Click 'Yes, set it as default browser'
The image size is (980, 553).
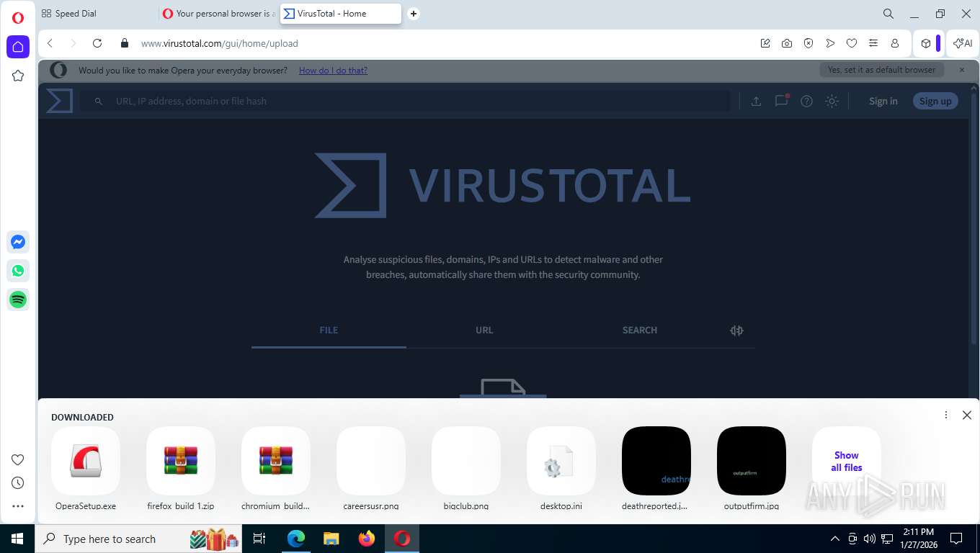click(881, 70)
